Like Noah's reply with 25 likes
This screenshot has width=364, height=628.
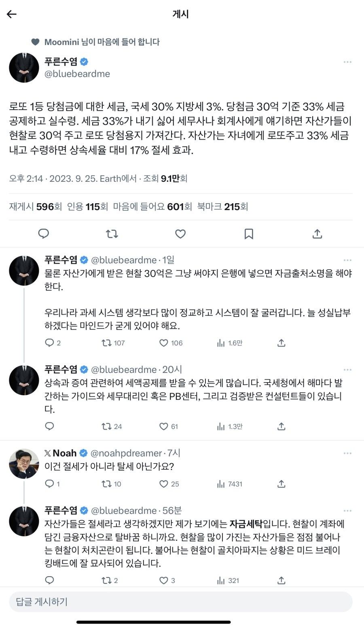(169, 484)
